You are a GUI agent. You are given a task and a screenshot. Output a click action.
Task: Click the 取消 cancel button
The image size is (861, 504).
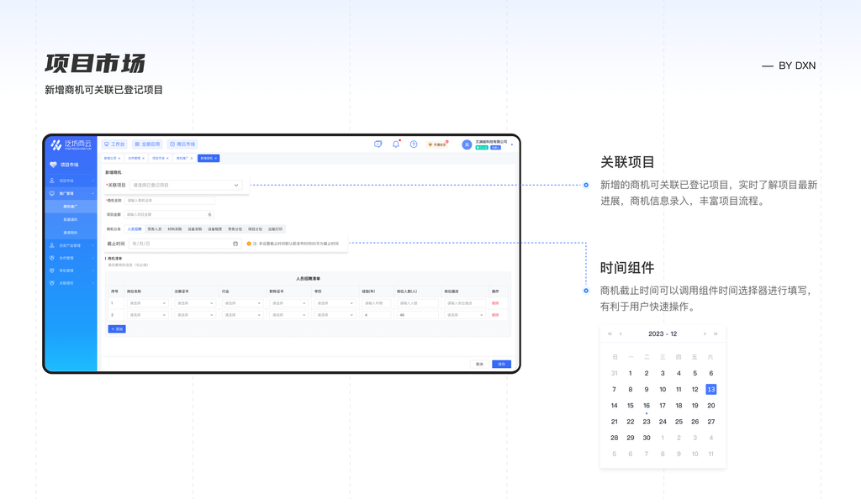pos(479,365)
